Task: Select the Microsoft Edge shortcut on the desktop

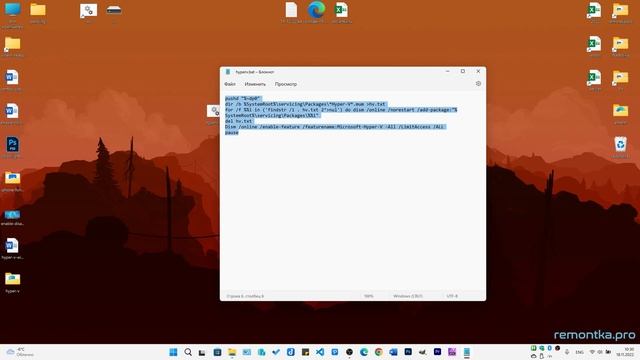Action: 316,12
